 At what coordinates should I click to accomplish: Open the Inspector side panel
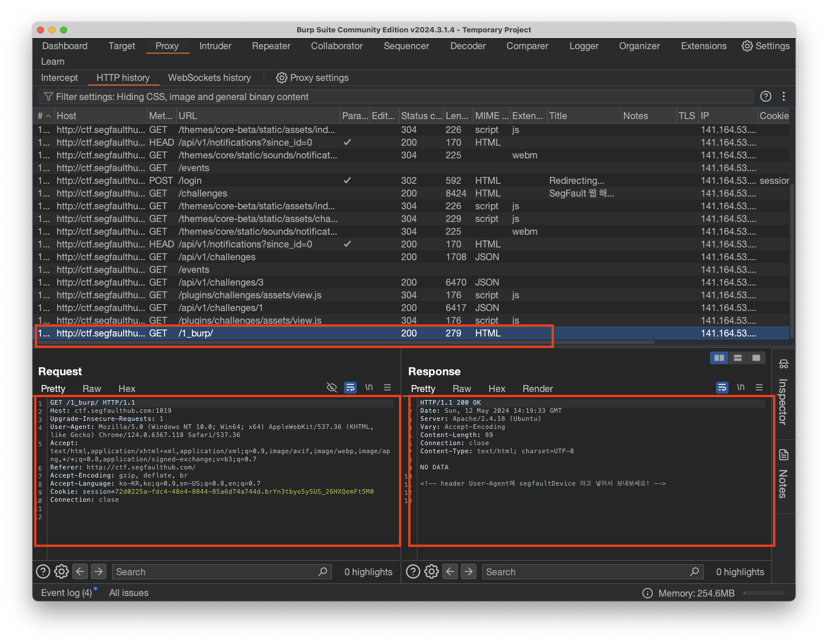coord(783,393)
